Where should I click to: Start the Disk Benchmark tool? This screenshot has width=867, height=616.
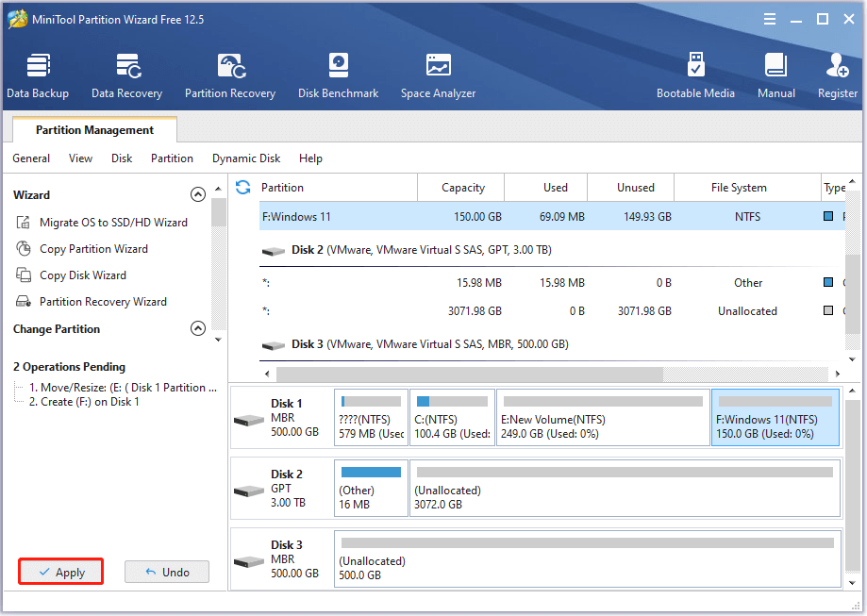click(x=338, y=75)
